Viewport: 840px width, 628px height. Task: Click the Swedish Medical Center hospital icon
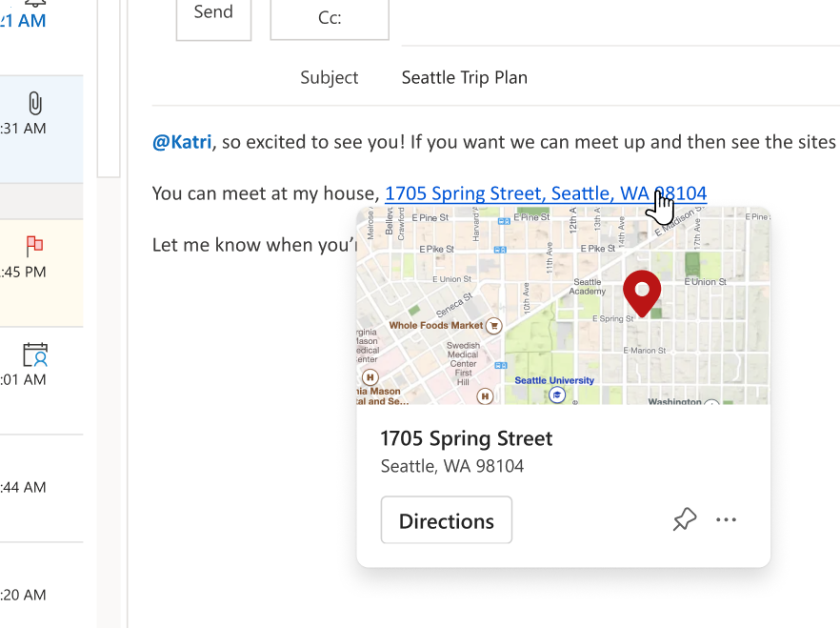(x=485, y=396)
